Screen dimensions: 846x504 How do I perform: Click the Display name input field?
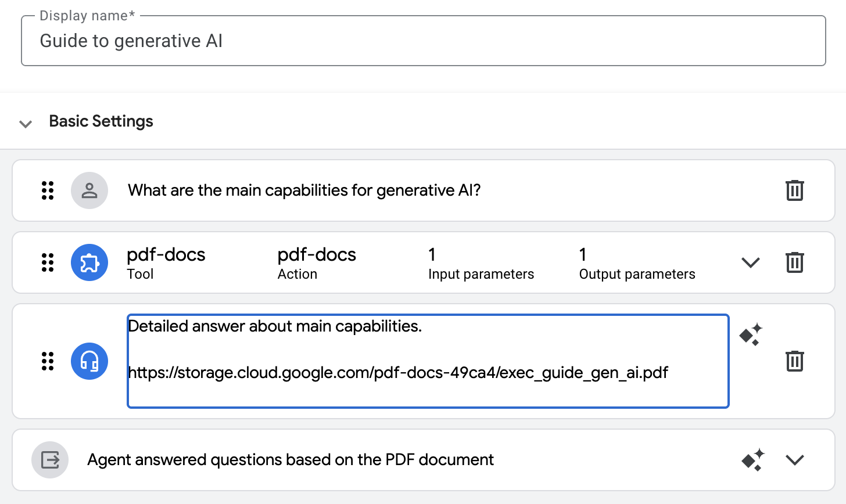(x=423, y=41)
